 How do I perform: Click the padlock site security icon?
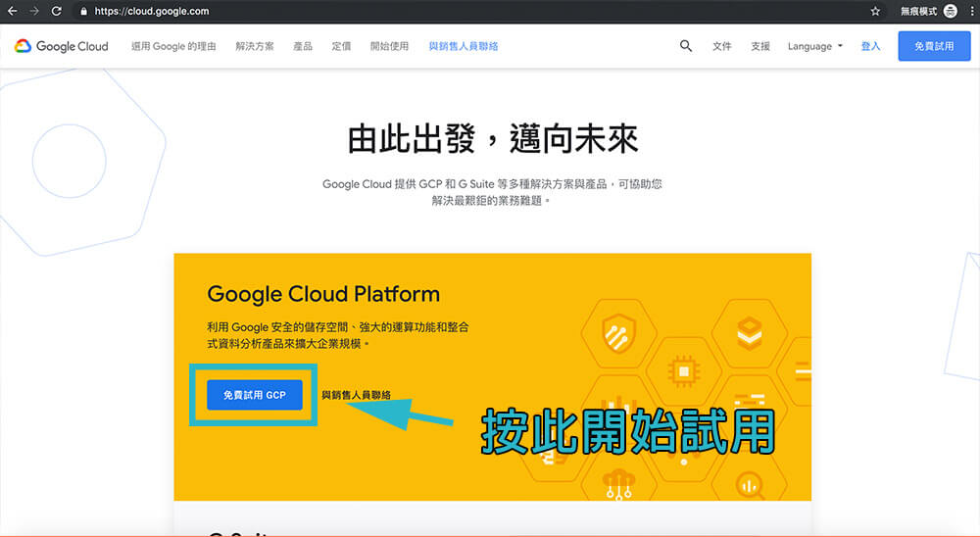click(83, 11)
